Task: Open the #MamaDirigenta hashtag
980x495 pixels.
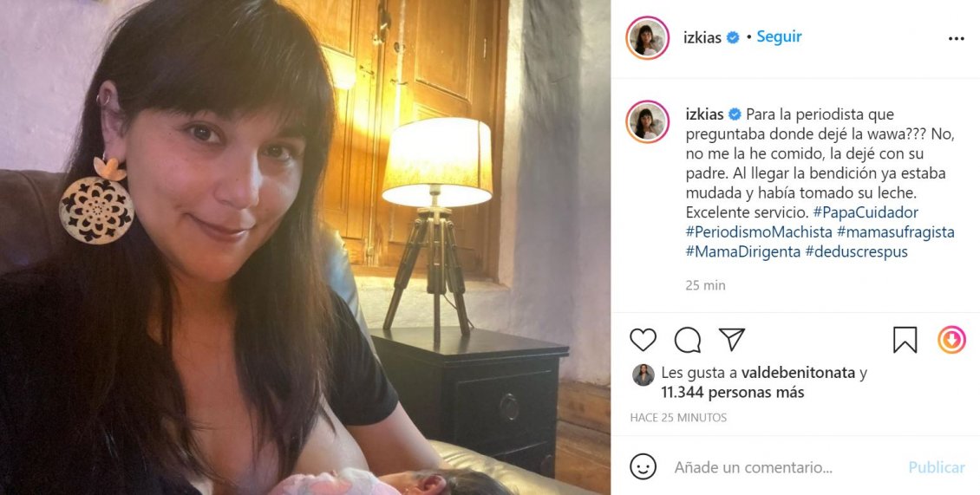Action: [743, 252]
